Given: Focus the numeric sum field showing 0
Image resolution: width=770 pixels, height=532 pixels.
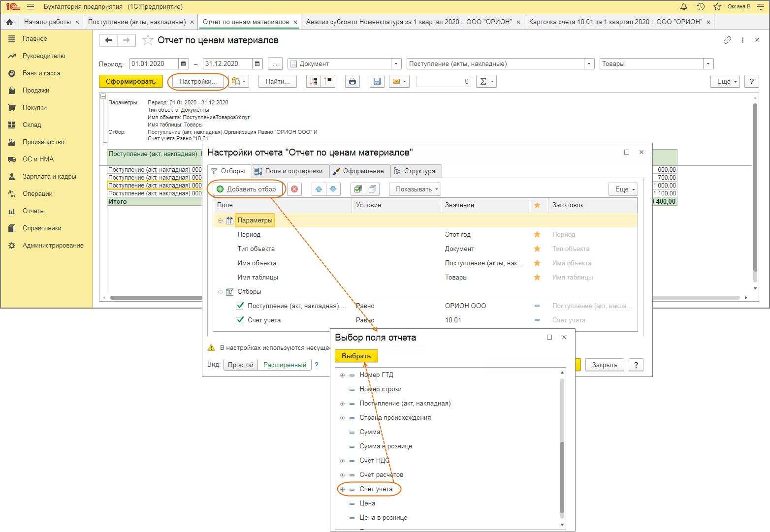Looking at the screenshot, I should pos(444,82).
